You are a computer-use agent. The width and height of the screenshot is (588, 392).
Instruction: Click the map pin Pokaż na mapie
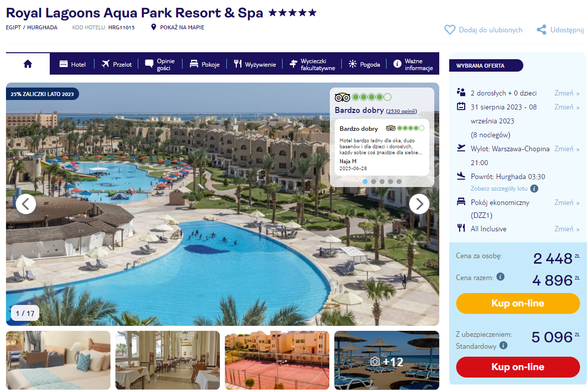coord(153,27)
